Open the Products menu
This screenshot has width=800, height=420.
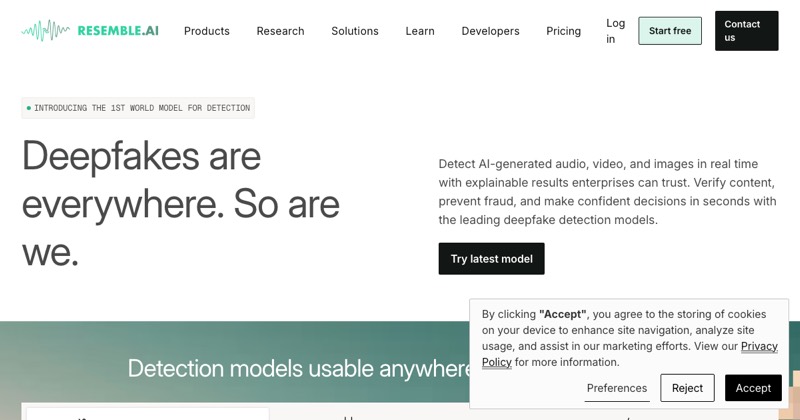click(x=207, y=31)
